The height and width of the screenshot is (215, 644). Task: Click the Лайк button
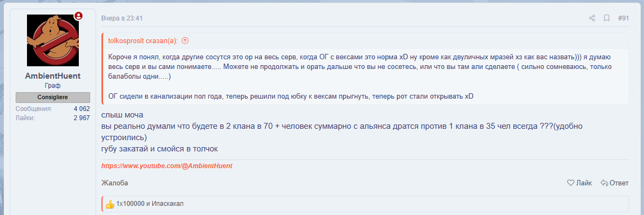(579, 183)
